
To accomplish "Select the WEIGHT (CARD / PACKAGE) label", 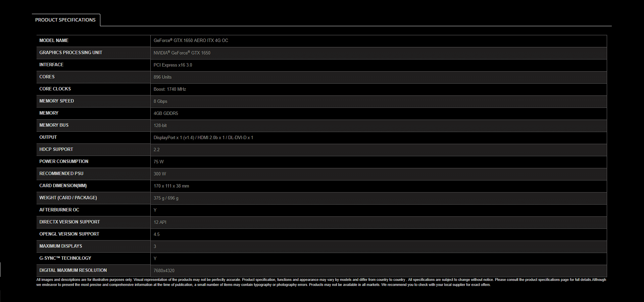I will pos(68,198).
